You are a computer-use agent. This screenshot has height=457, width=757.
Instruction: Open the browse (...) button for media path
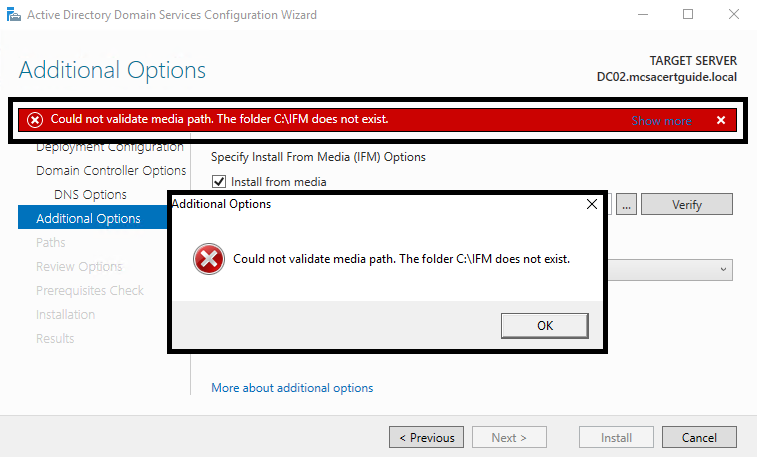click(x=626, y=205)
